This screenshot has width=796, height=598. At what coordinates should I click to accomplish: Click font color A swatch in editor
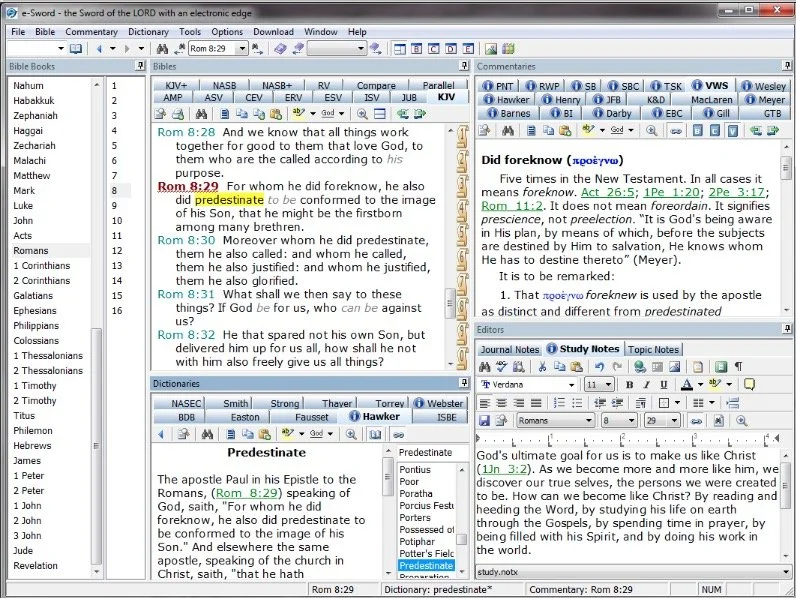coord(686,385)
